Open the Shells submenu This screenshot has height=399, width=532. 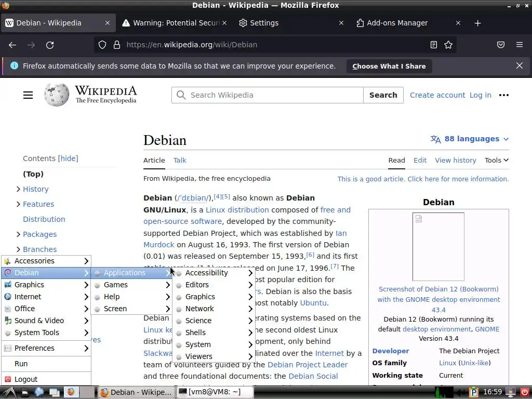point(214,332)
